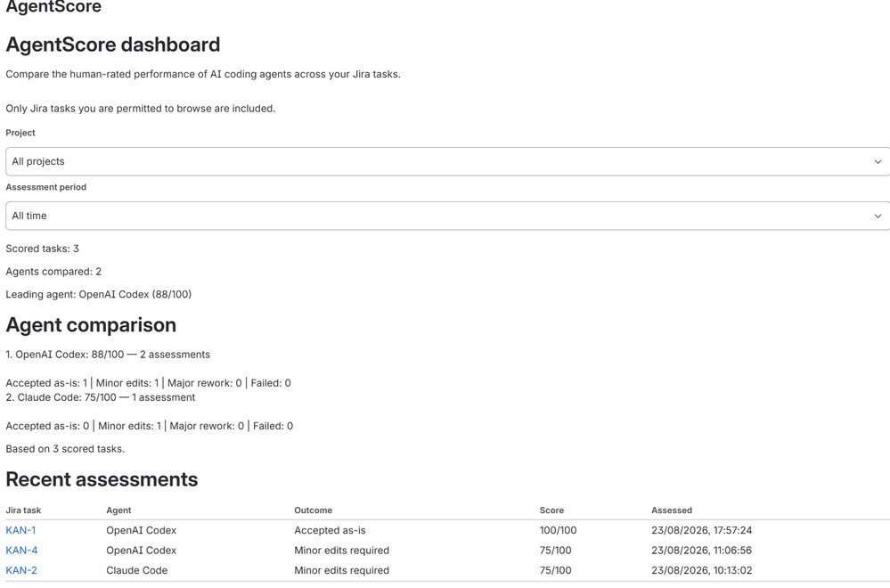Click the 'Compare the human-rated performance' description
The height and width of the screenshot is (588, 890).
[x=203, y=74]
